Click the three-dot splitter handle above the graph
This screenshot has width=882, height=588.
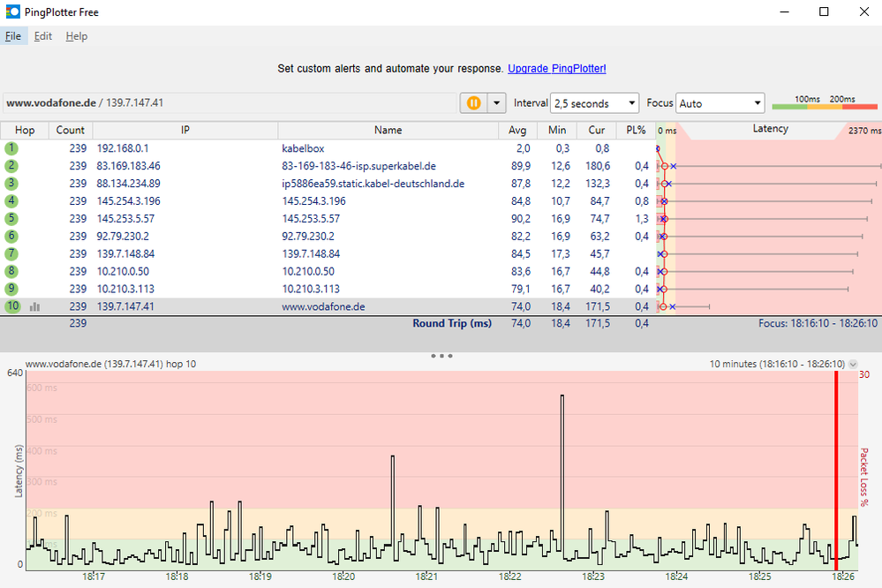441,356
